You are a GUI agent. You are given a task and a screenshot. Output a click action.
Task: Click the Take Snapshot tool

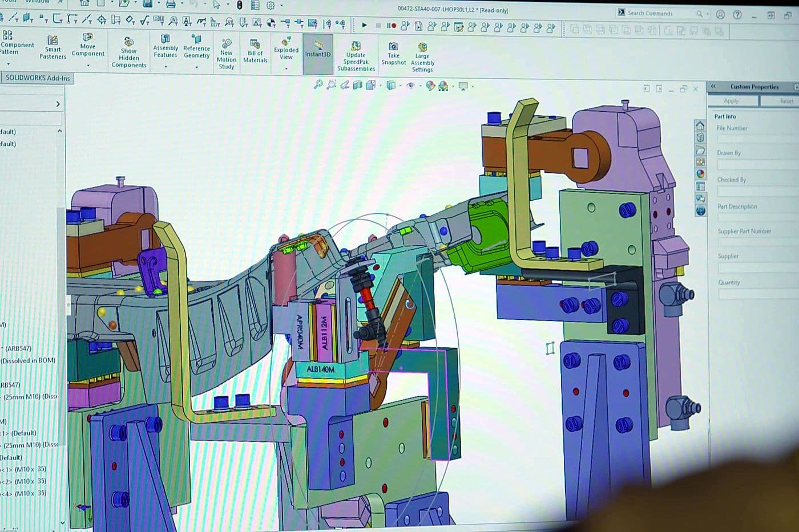click(x=393, y=54)
